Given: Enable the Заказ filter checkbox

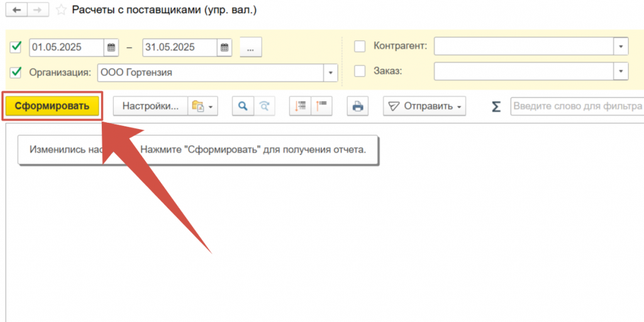Looking at the screenshot, I should [x=360, y=71].
